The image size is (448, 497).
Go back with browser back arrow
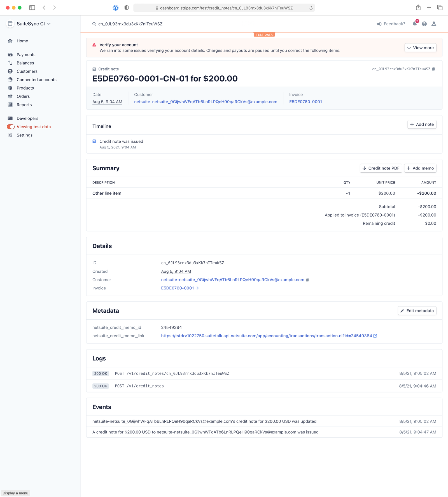[x=44, y=8]
